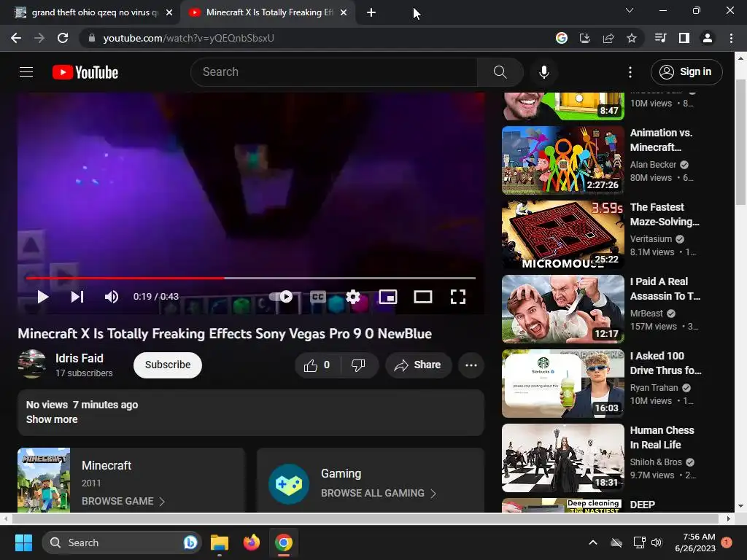Enter fullscreen mode

[x=458, y=297]
